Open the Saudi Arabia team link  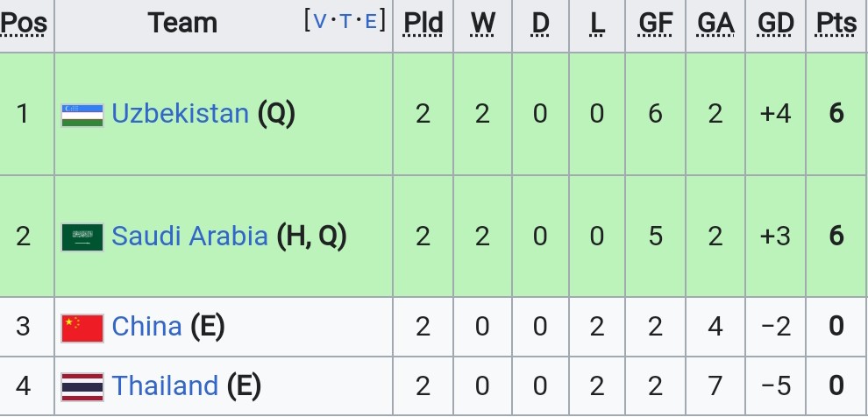(190, 236)
